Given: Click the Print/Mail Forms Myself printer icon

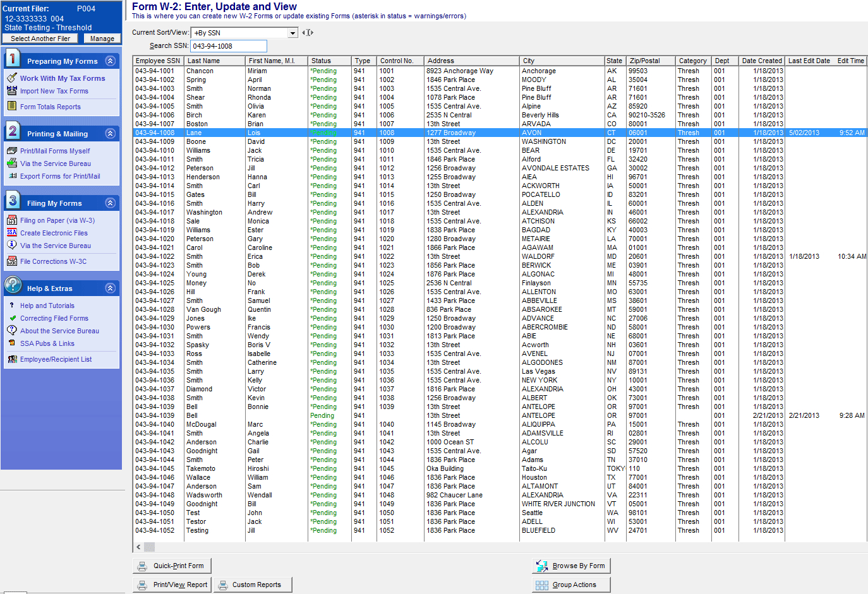Looking at the screenshot, I should (x=11, y=151).
